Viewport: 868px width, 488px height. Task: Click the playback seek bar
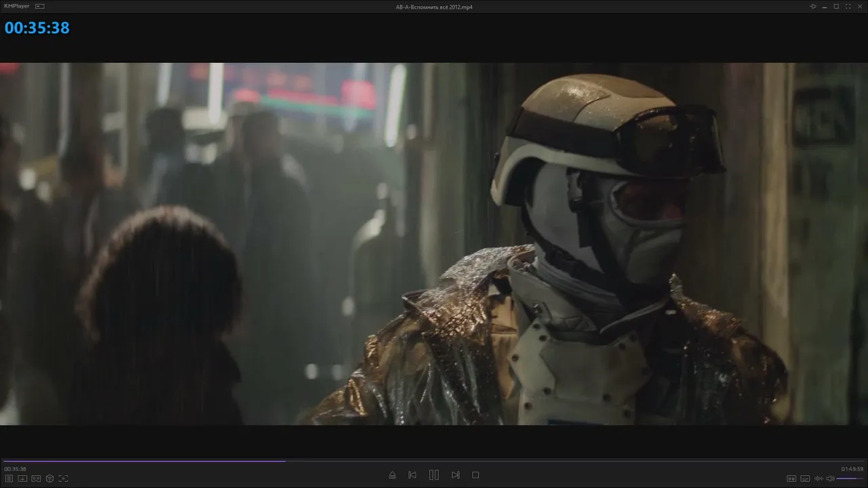pyautogui.click(x=434, y=461)
